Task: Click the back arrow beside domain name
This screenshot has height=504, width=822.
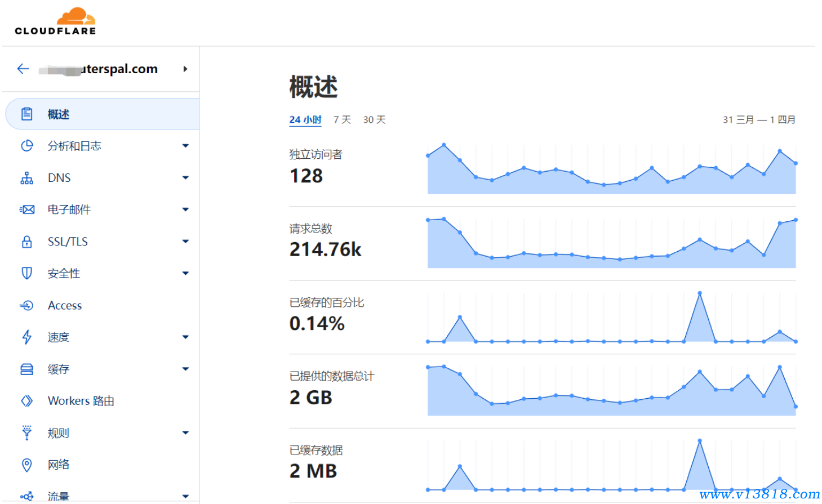Action: pos(23,69)
